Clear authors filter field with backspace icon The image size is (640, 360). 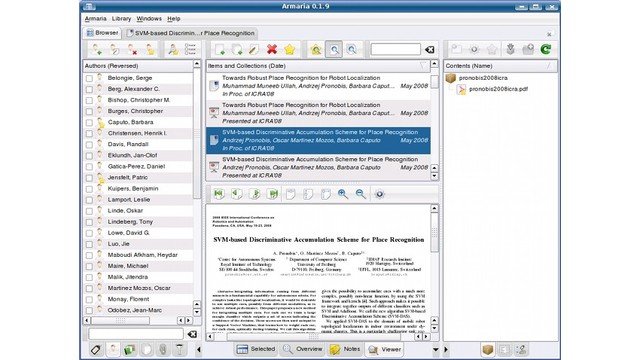(192, 334)
